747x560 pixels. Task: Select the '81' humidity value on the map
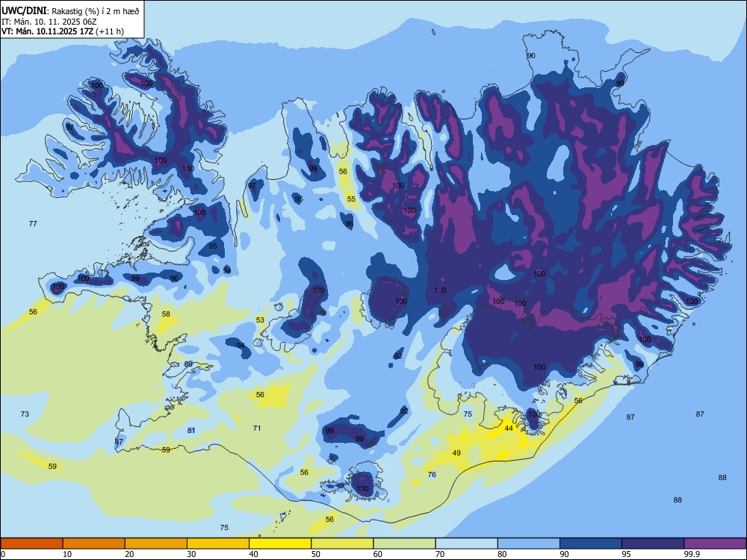click(x=191, y=431)
